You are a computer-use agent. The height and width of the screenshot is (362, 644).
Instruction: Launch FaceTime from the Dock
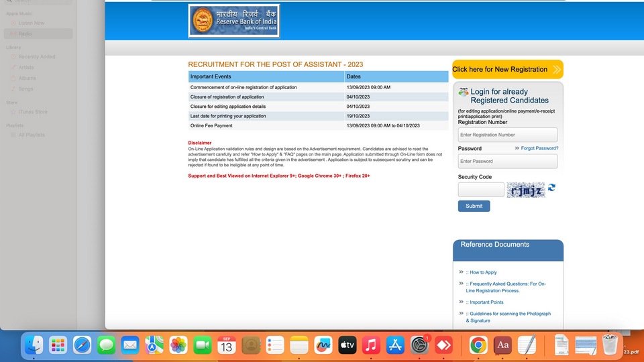coord(203,345)
